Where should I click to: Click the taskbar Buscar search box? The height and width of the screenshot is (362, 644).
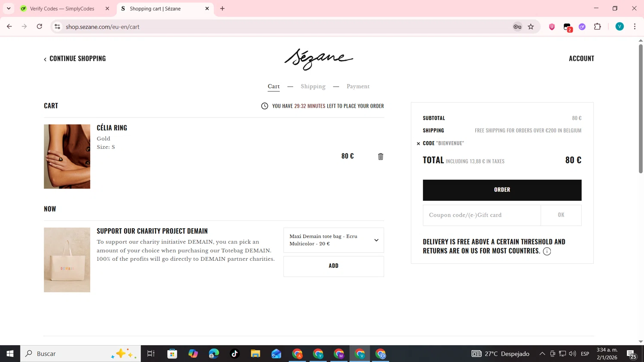click(81, 354)
